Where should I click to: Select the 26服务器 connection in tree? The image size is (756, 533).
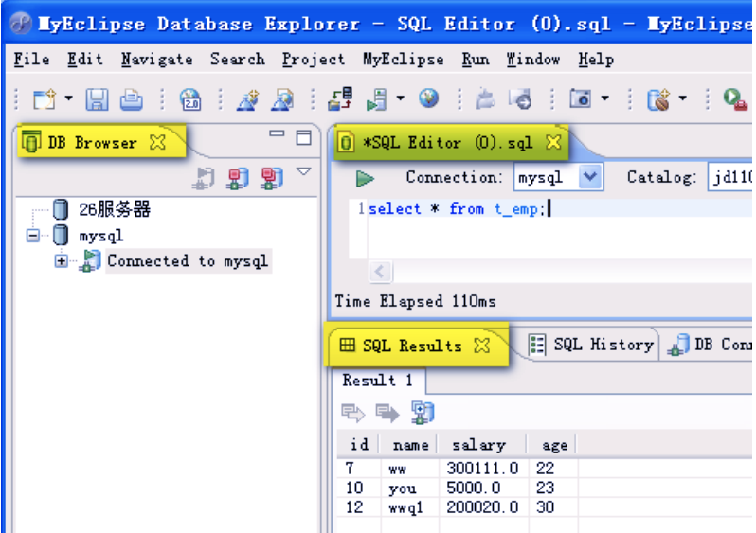(x=115, y=209)
